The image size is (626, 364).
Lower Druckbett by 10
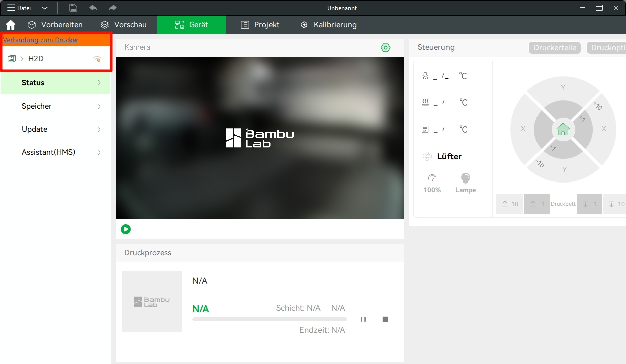point(615,204)
